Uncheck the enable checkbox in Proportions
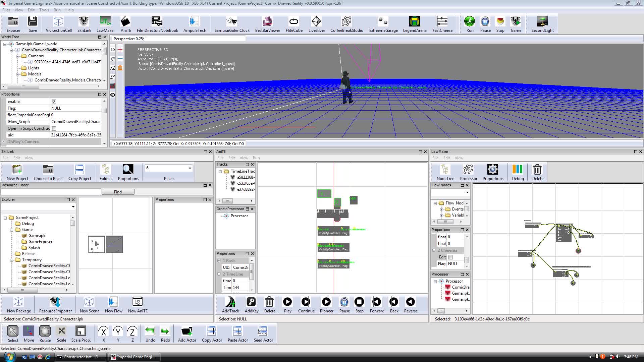644x362 pixels. pyautogui.click(x=54, y=101)
